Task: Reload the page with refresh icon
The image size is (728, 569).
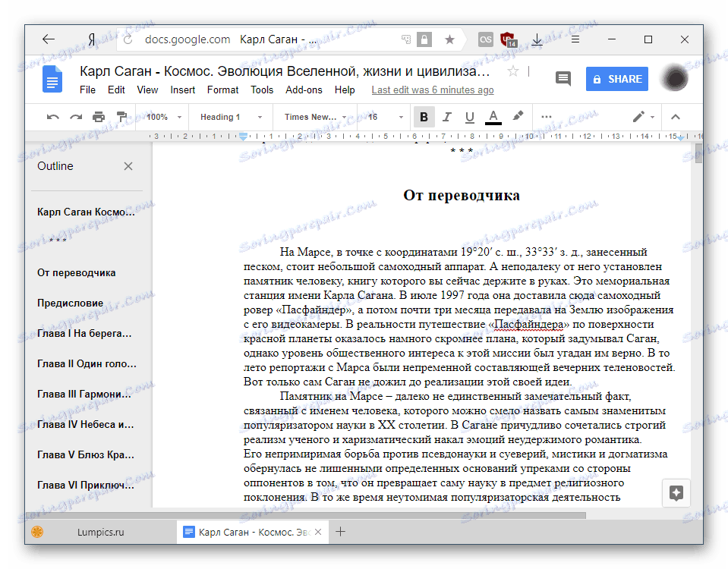Action: 128,39
